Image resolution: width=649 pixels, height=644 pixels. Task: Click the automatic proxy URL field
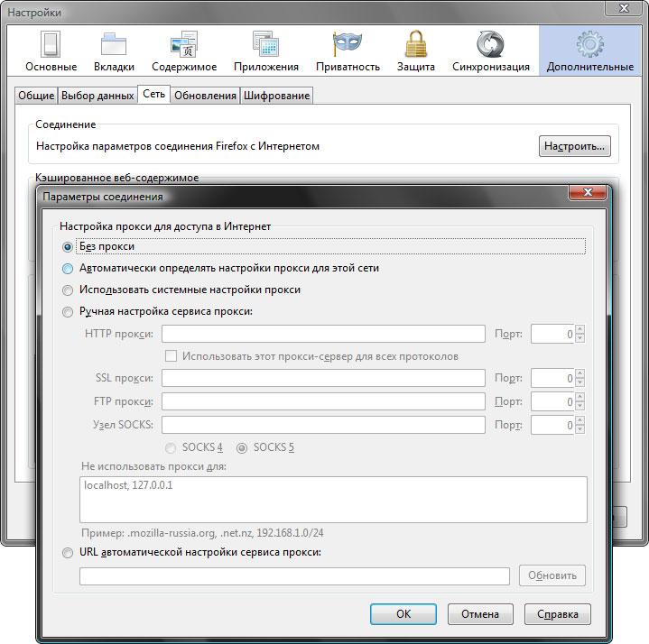tap(294, 576)
